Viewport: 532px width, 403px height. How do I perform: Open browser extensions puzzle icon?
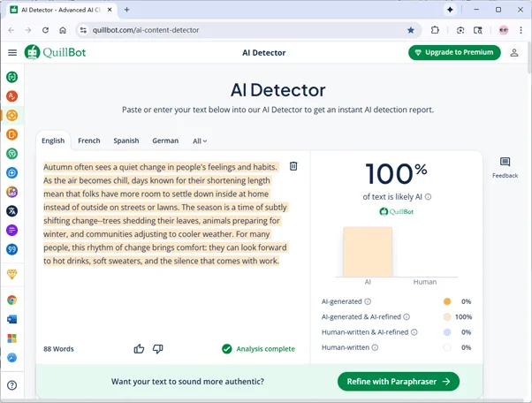435,30
